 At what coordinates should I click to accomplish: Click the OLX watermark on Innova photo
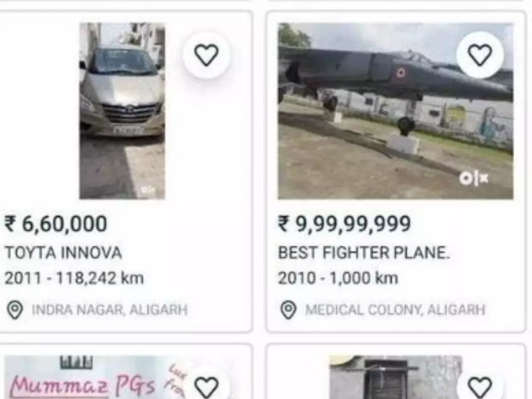tap(146, 190)
